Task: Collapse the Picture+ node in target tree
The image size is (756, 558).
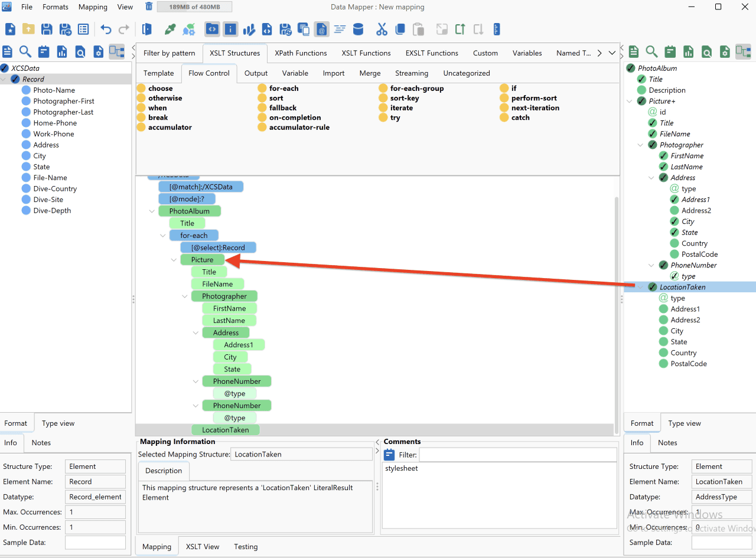Action: click(630, 101)
